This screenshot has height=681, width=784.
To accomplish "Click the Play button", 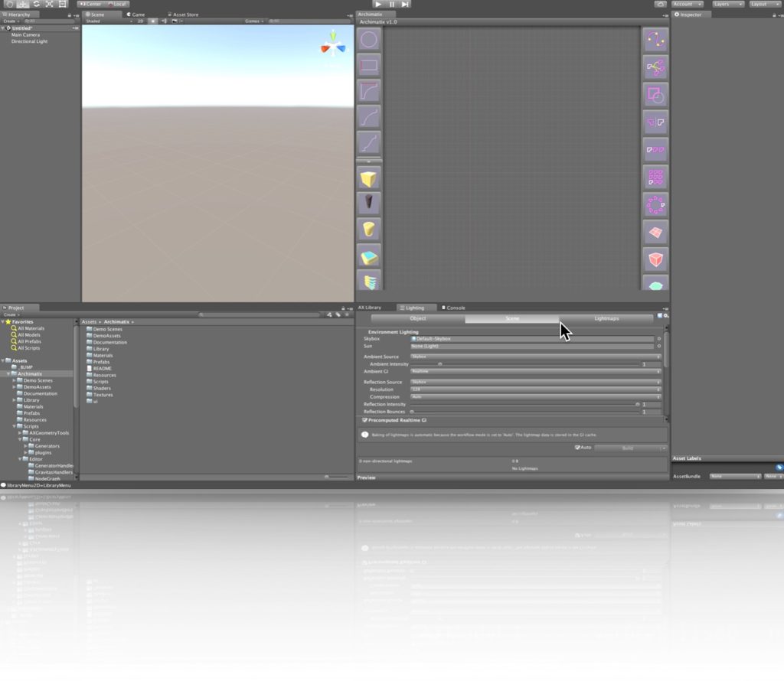I will coord(378,4).
